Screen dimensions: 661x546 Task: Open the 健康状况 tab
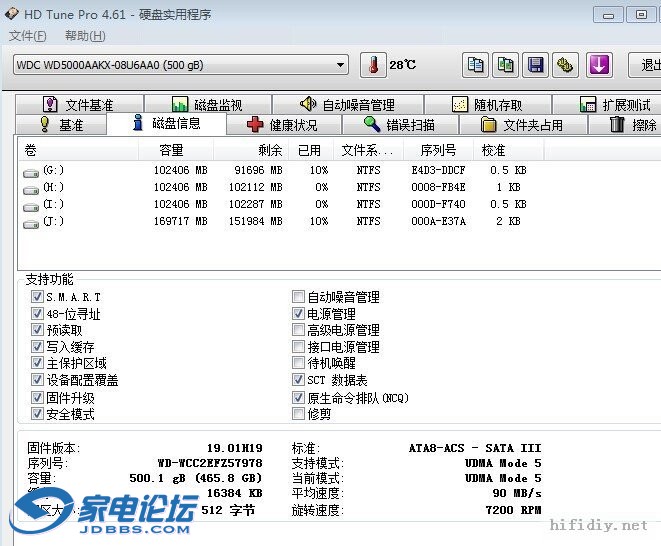[284, 125]
